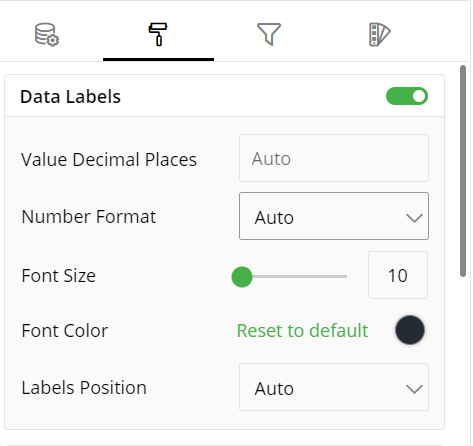Click the chevron arrow in Number Format
The width and height of the screenshot is (473, 446).
pos(414,218)
